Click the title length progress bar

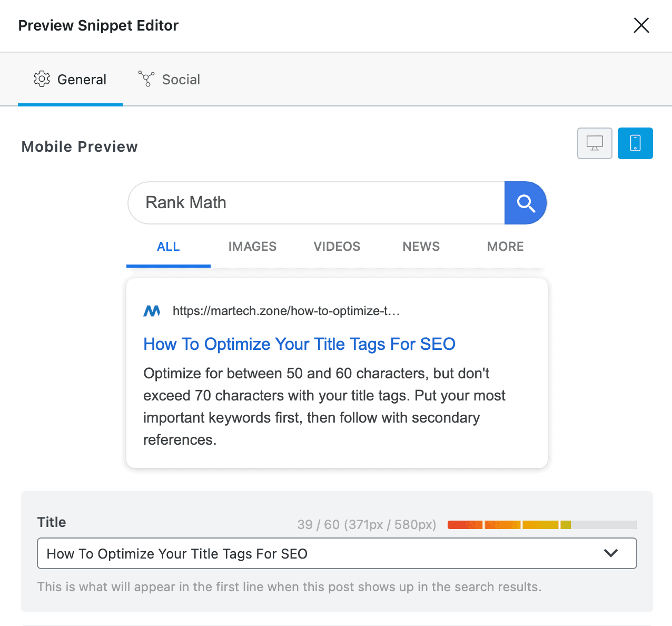click(542, 525)
